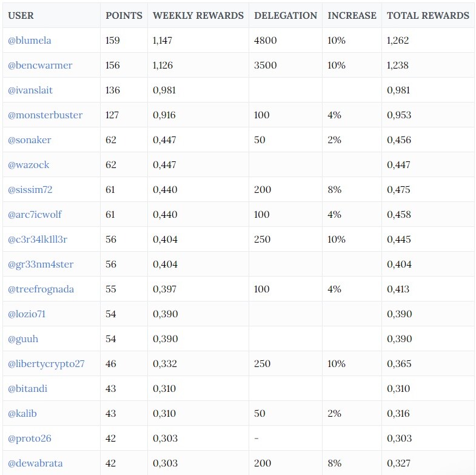Select the @bitandi user link

pyautogui.click(x=28, y=389)
